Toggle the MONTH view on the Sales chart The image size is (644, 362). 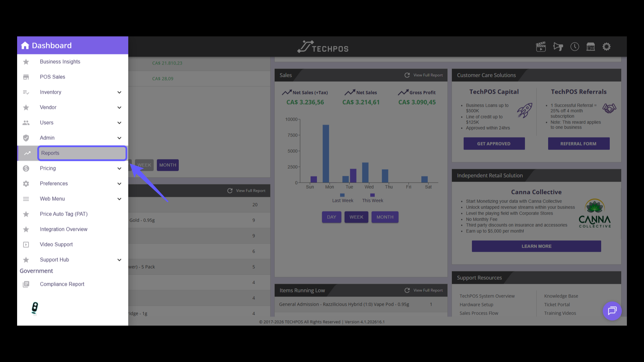(x=385, y=217)
